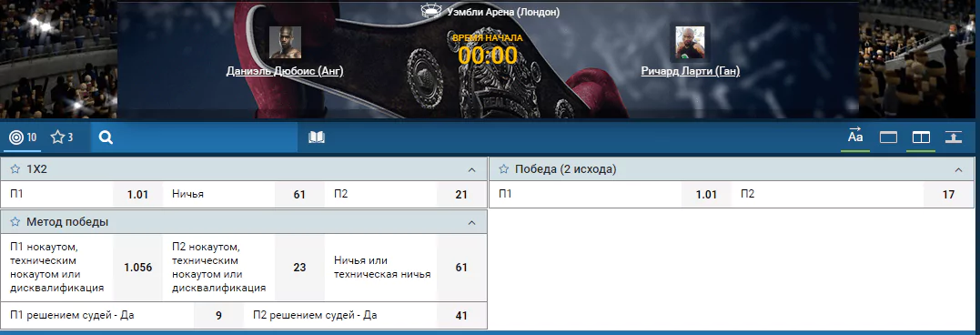The width and height of the screenshot is (980, 335).
Task: Star the Победа (2 исхода) market
Action: pos(504,169)
